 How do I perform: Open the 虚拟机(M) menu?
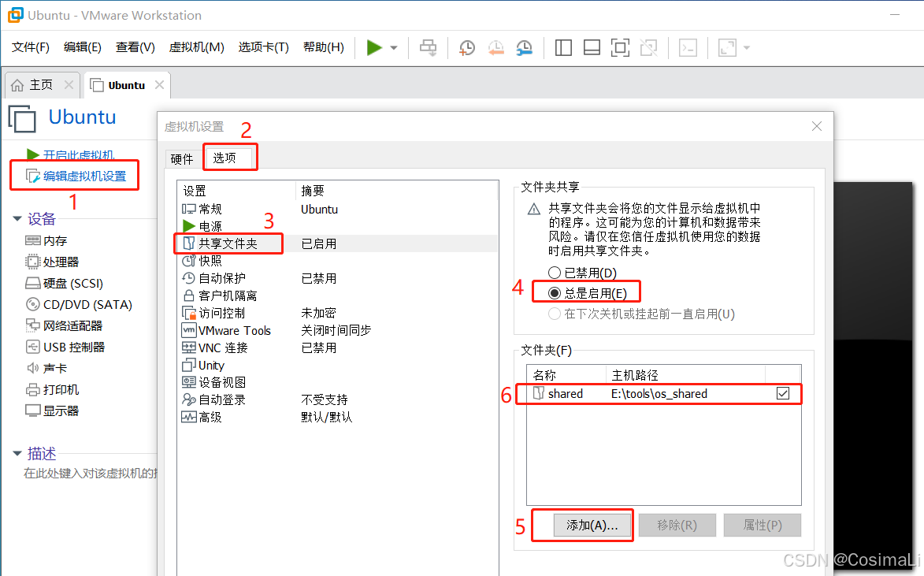click(196, 47)
